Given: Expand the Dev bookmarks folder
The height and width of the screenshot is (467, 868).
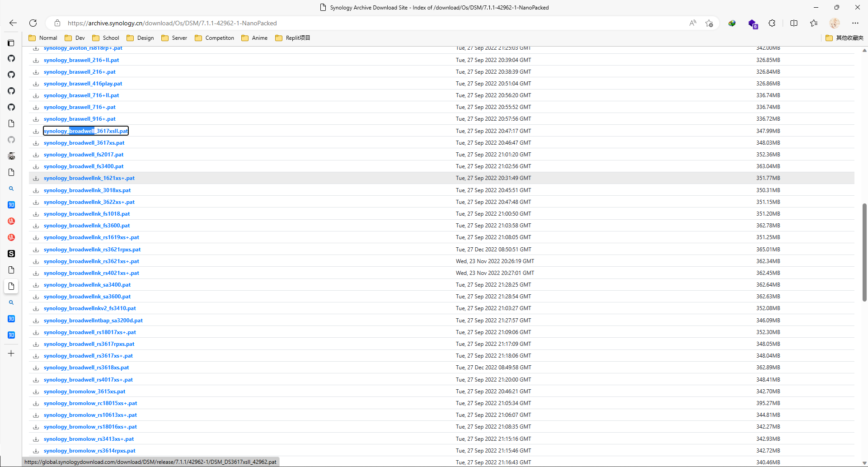Looking at the screenshot, I should point(75,38).
